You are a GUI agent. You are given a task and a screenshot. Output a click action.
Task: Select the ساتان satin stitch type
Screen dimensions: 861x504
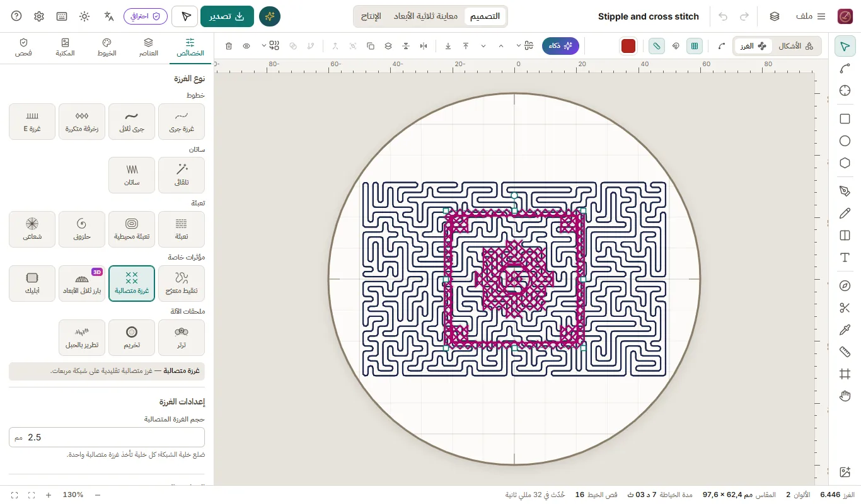pyautogui.click(x=132, y=175)
